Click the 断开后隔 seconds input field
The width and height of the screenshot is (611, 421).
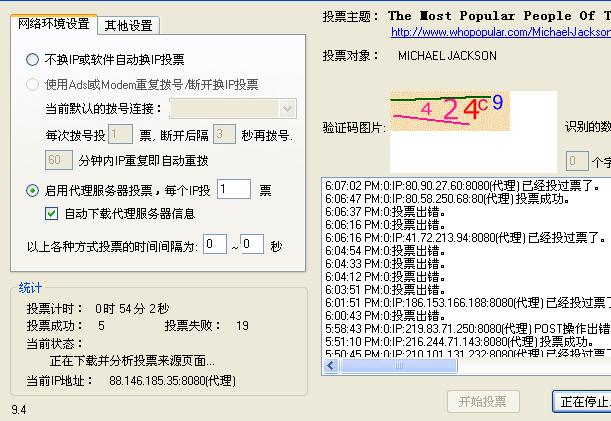pyautogui.click(x=224, y=134)
